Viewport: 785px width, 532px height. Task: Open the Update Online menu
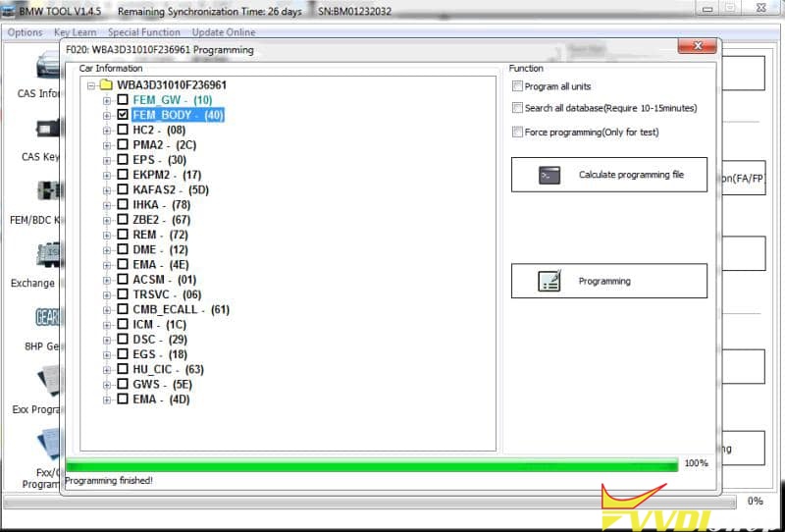pyautogui.click(x=224, y=32)
